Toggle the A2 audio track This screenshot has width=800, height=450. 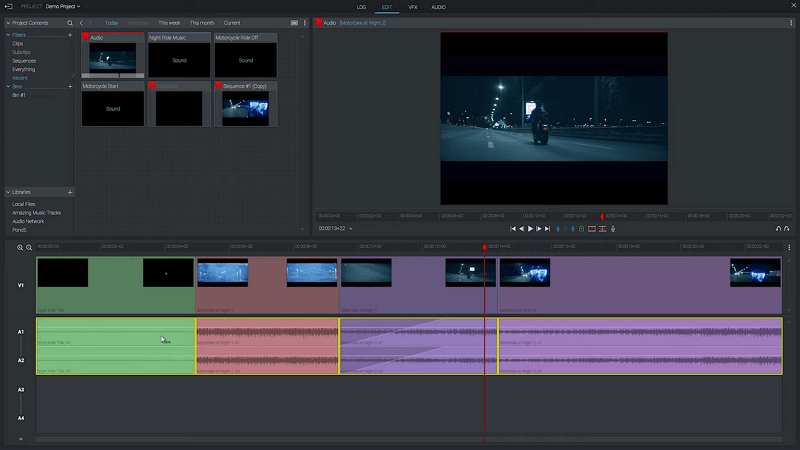(21, 360)
